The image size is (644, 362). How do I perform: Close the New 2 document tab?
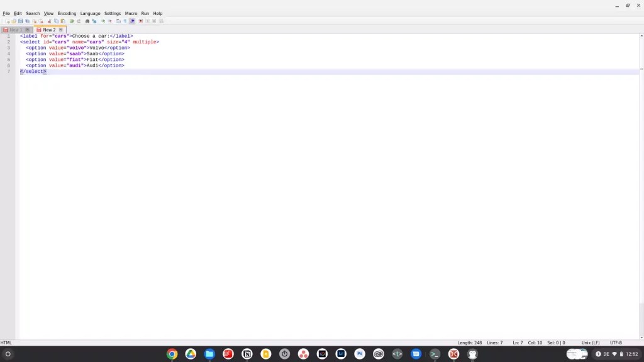click(x=60, y=30)
